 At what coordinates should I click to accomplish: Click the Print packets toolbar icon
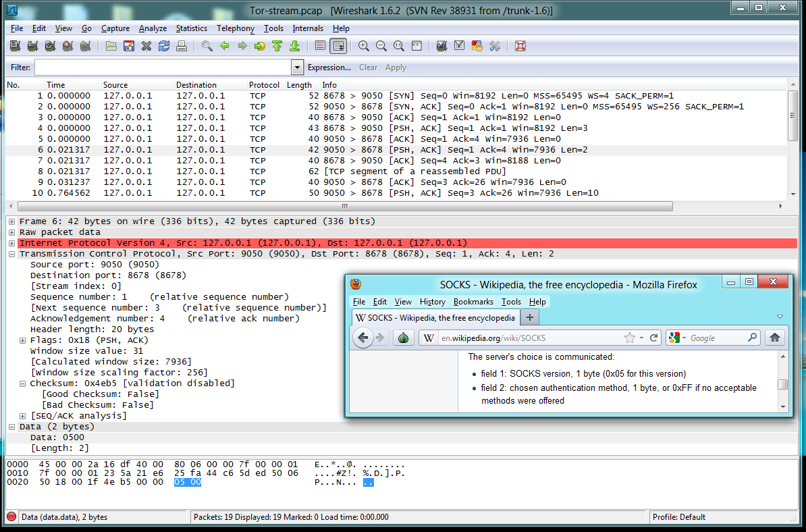[x=182, y=47]
